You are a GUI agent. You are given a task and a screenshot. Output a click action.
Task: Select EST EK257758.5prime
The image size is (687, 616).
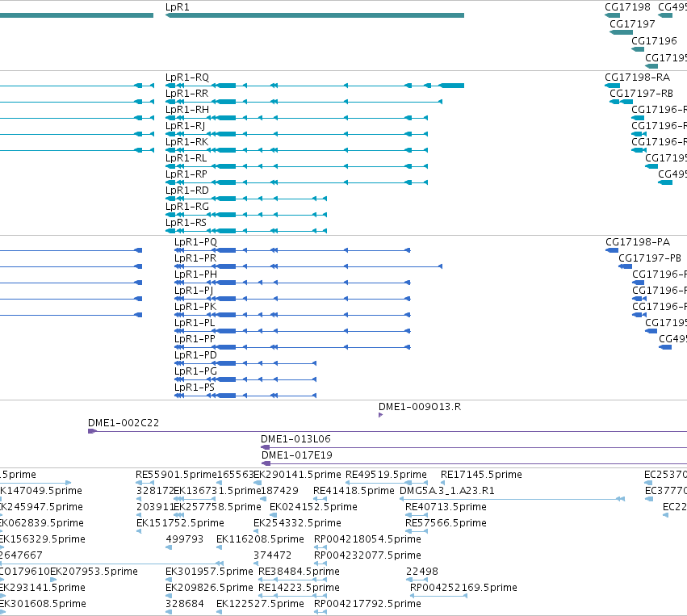pos(217,507)
